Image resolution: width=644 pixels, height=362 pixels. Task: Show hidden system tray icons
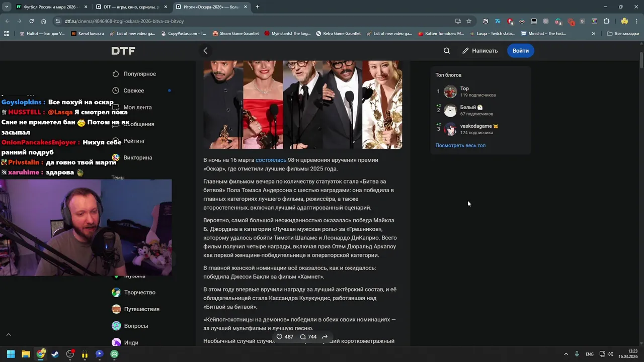click(x=566, y=354)
